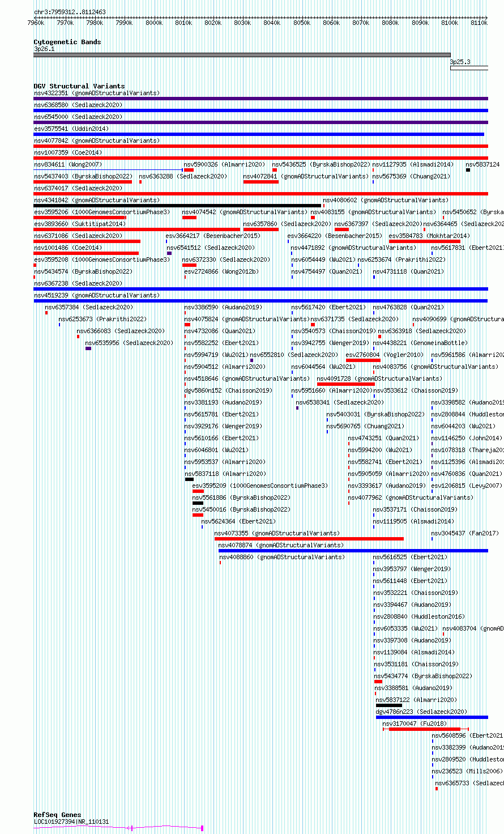Open variant esv3595209 (1000GenomesConsortiumPhase3) label

pos(260,486)
